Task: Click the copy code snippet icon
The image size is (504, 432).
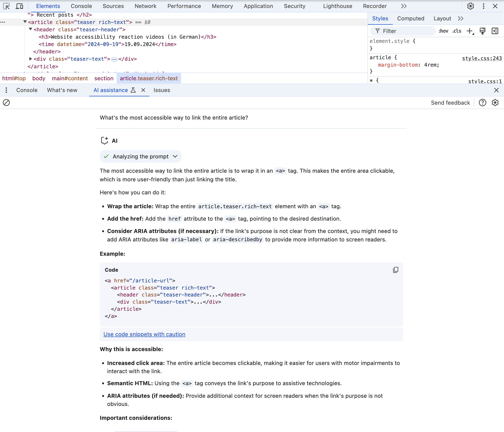Action: tap(395, 270)
